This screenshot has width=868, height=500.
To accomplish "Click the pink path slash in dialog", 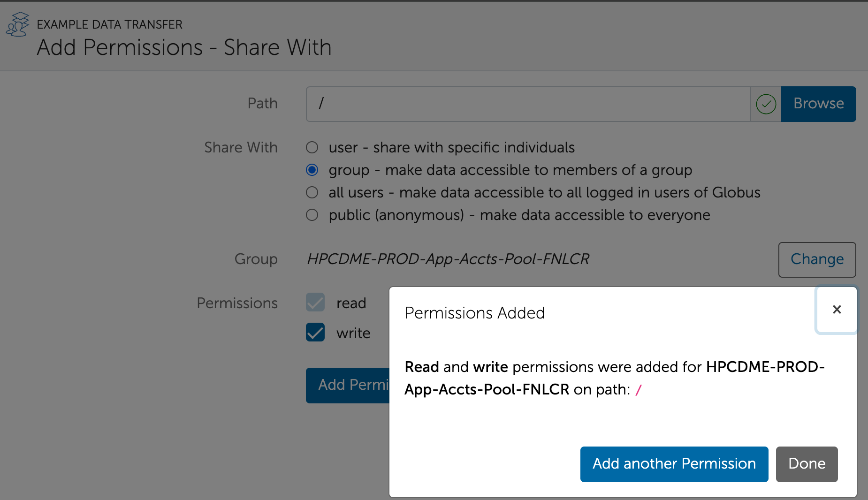I will point(638,390).
